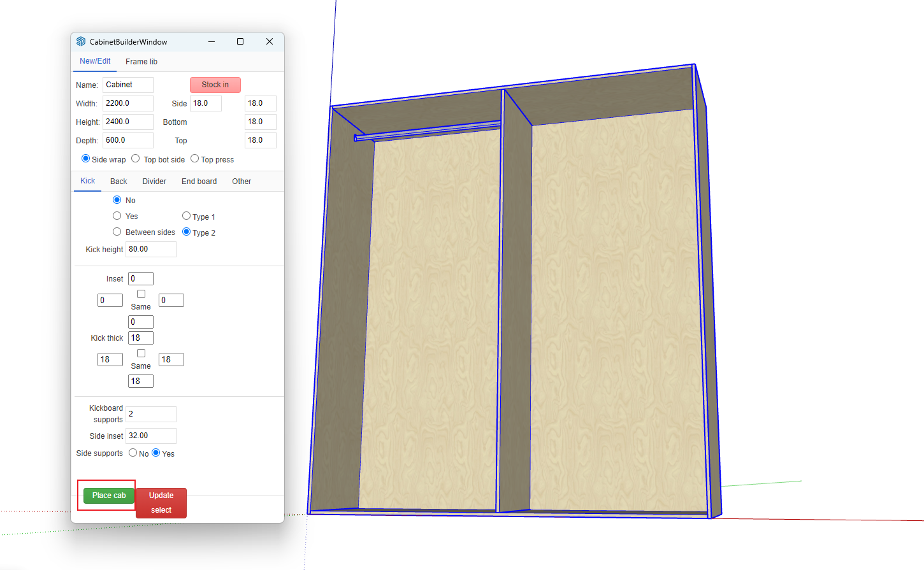Switch to the Frame lib tab

pyautogui.click(x=141, y=62)
